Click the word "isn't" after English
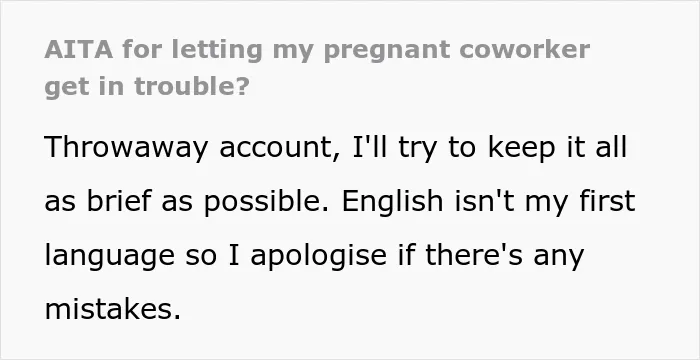 pos(484,201)
